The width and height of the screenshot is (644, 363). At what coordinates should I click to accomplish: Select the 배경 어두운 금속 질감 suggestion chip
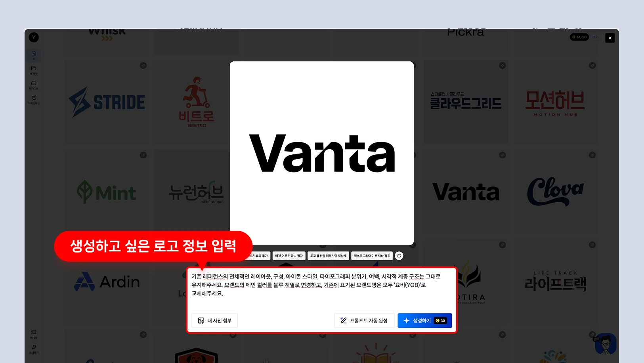(289, 256)
